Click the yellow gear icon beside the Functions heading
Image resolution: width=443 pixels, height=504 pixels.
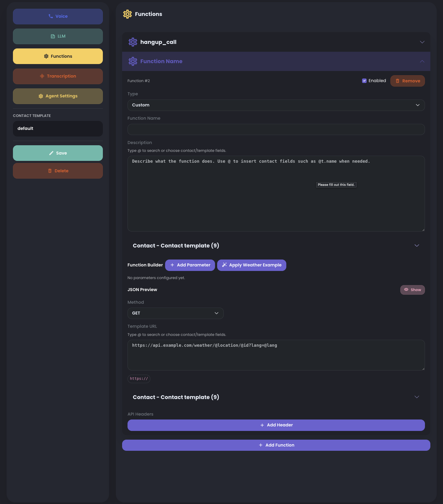128,14
